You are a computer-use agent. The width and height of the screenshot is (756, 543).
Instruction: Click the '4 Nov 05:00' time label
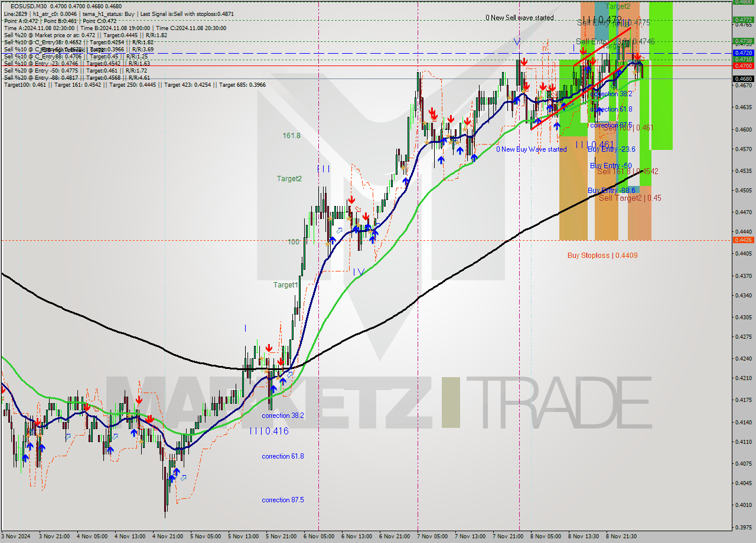(92, 537)
